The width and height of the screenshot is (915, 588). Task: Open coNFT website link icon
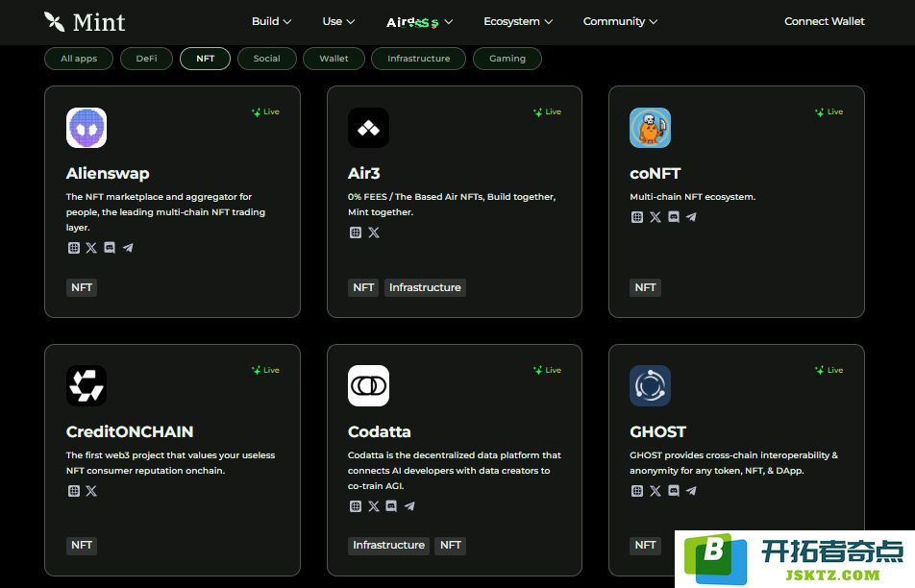pyautogui.click(x=637, y=217)
